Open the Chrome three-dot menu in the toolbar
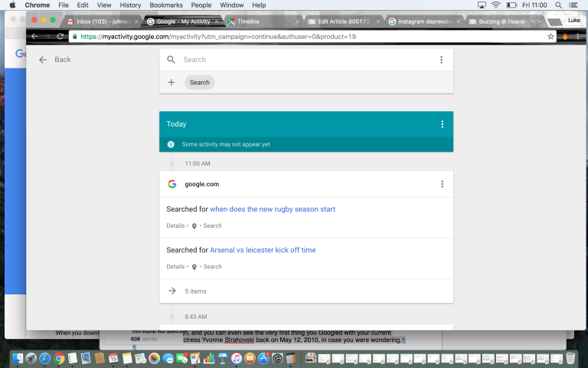588x368 pixels. [578, 37]
